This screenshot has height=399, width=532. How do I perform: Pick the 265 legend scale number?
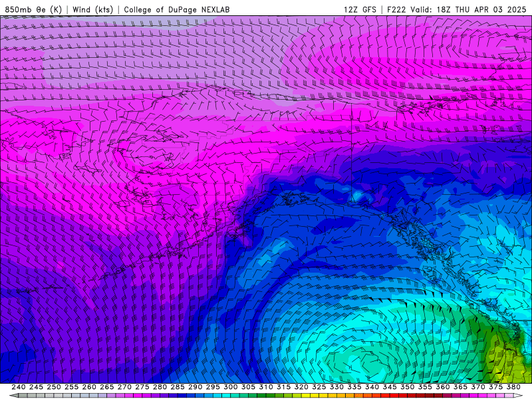(106, 387)
